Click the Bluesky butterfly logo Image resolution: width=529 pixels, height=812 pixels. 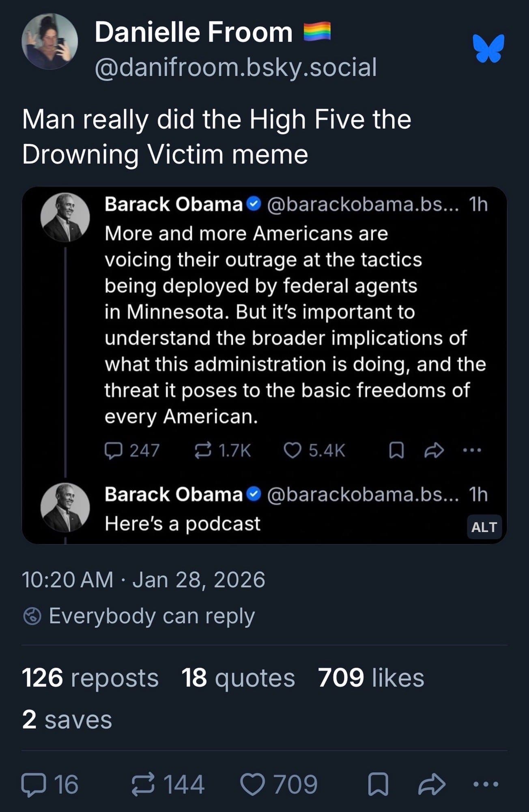488,48
